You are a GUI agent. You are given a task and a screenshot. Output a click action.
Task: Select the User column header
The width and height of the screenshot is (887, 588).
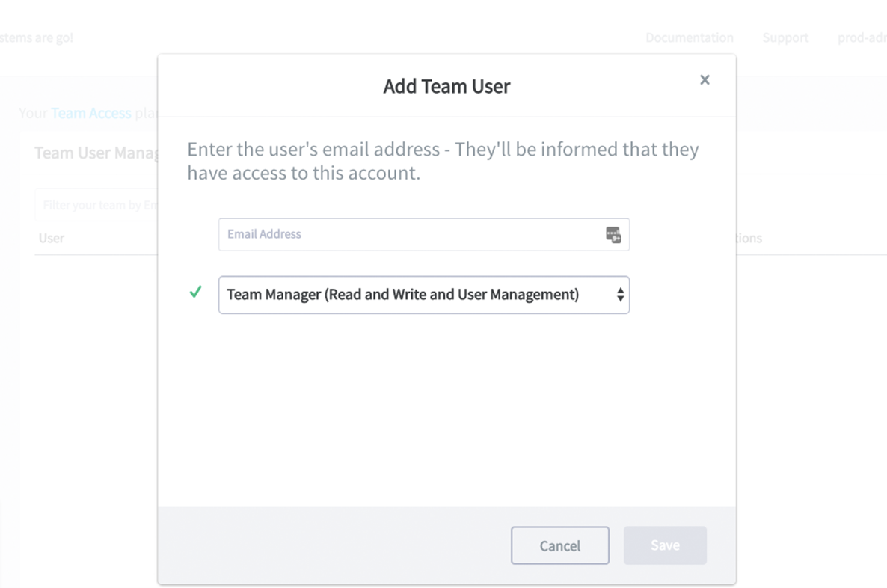pyautogui.click(x=52, y=238)
